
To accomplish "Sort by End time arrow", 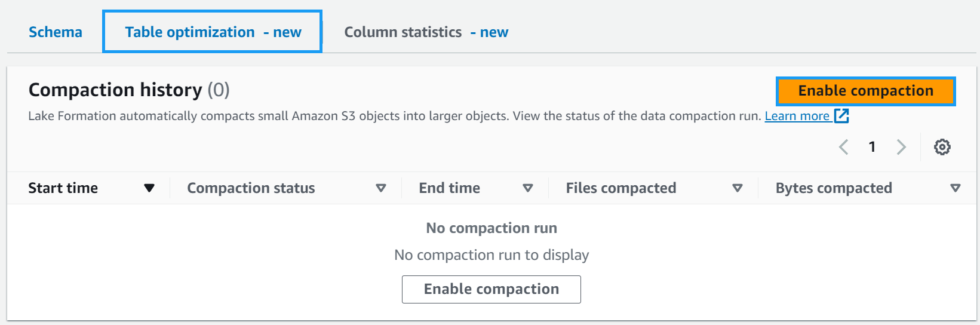I will [x=527, y=188].
